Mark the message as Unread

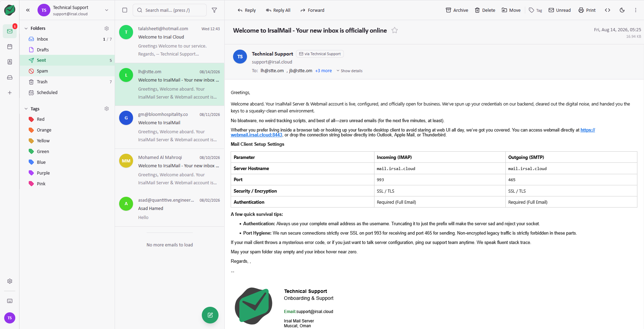pyautogui.click(x=560, y=10)
